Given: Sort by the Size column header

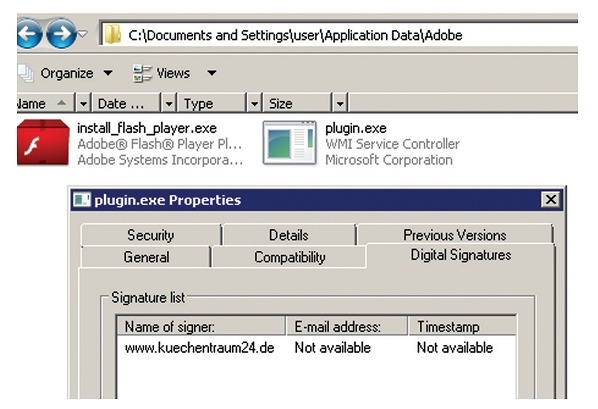Looking at the screenshot, I should point(297,103).
